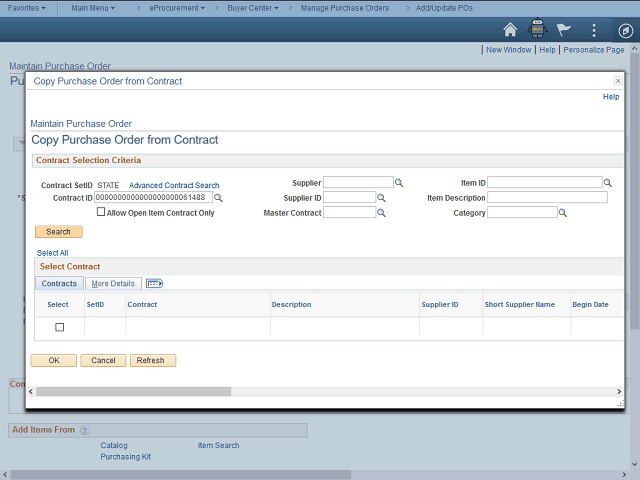The width and height of the screenshot is (640, 480).
Task: Click the Category lookup magnifier icon
Action: 563,213
